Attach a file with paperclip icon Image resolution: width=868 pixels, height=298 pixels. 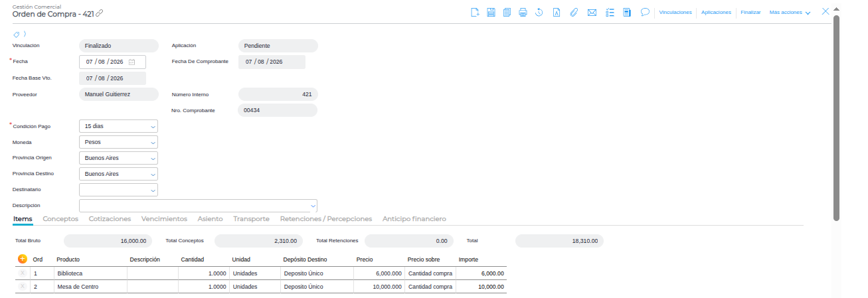pos(574,12)
